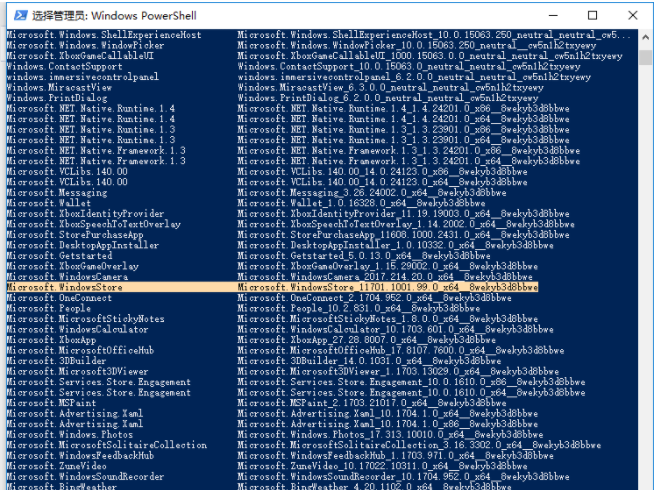Click highlighted short name Microsoft.WindowsStore
654x490 pixels.
click(x=65, y=287)
